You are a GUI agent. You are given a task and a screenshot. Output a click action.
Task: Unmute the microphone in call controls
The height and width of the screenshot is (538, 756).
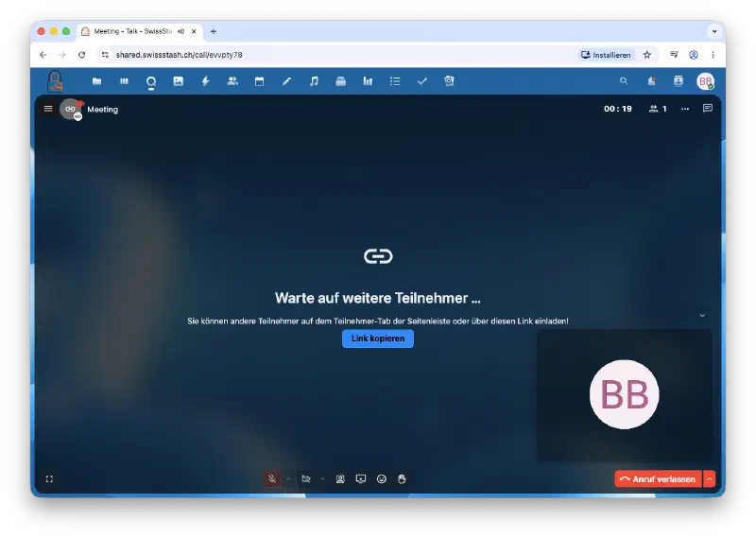[272, 478]
